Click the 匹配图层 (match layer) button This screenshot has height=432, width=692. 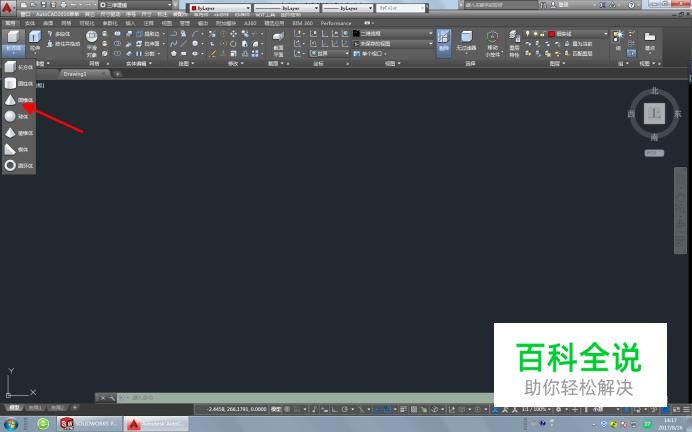(x=579, y=53)
